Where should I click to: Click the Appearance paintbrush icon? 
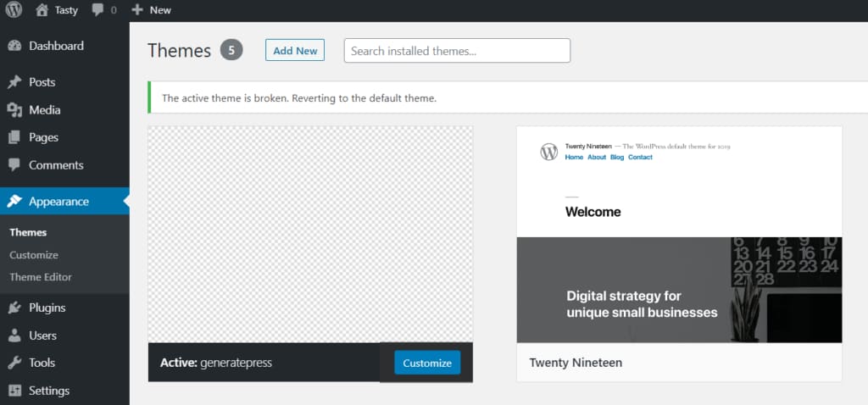(x=14, y=202)
